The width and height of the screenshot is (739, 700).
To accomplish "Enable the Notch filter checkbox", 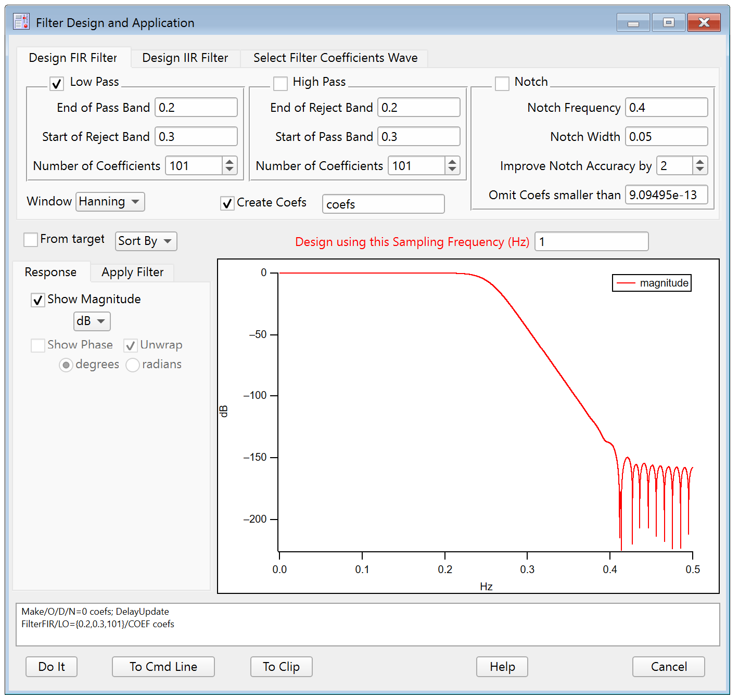I will pyautogui.click(x=502, y=83).
